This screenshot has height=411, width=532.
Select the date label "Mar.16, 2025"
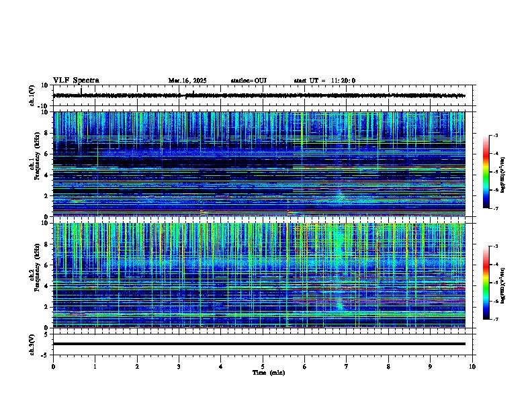pos(187,81)
